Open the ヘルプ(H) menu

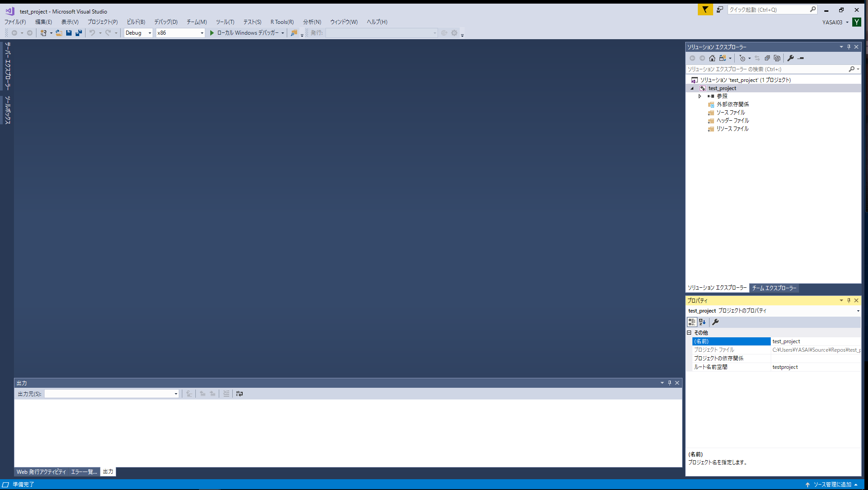377,22
